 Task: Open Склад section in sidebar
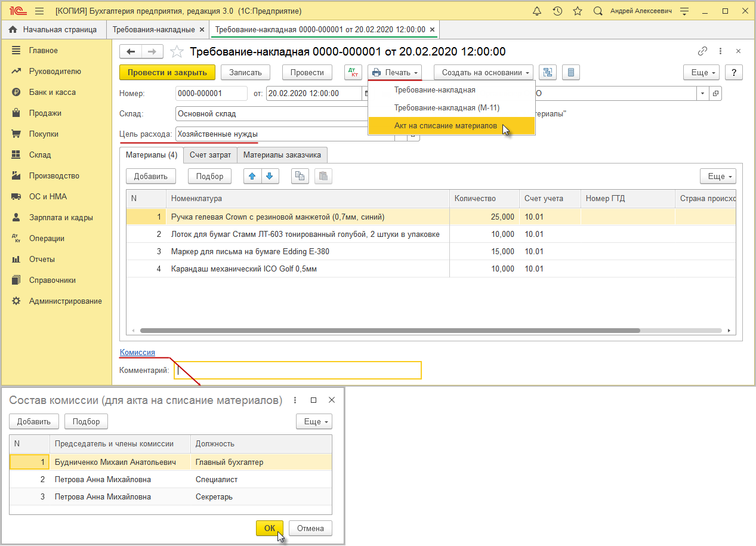click(x=40, y=155)
